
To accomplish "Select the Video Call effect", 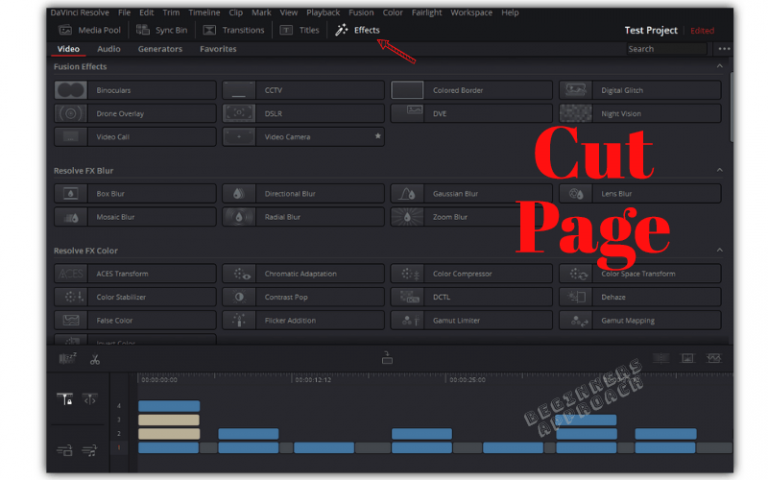I will (x=135, y=137).
